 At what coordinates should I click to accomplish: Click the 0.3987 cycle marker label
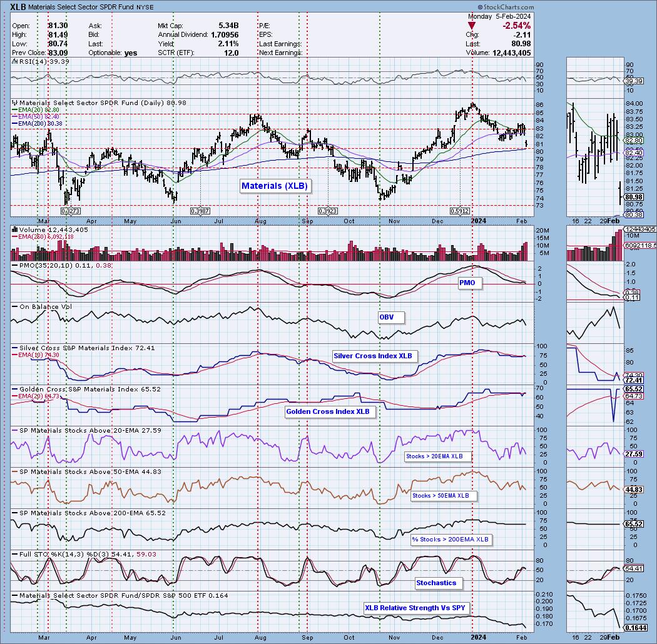pos(200,211)
